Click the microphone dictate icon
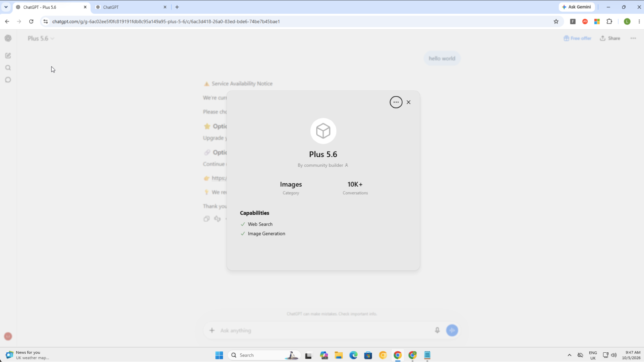The image size is (644, 362). click(x=437, y=330)
